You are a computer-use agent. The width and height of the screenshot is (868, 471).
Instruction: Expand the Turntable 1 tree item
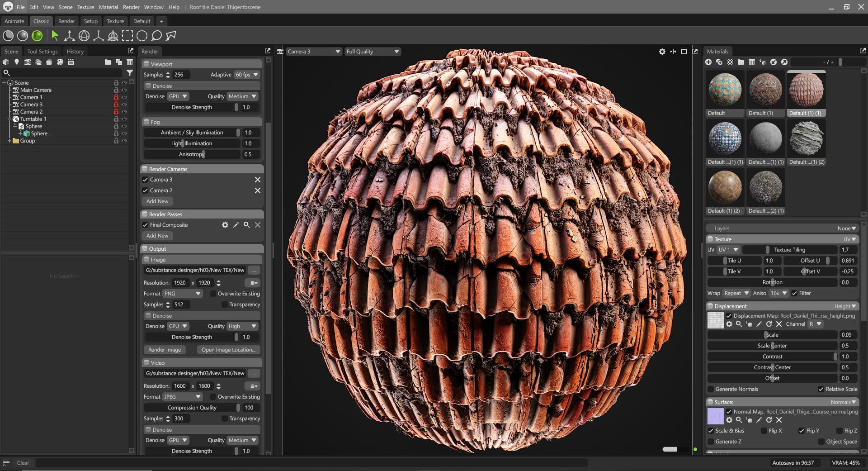pyautogui.click(x=9, y=119)
